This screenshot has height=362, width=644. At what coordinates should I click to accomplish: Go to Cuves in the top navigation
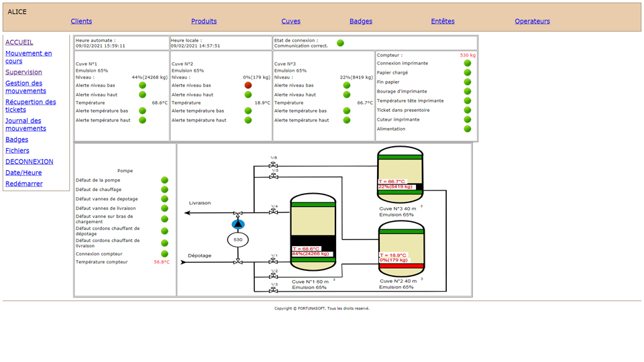290,21
